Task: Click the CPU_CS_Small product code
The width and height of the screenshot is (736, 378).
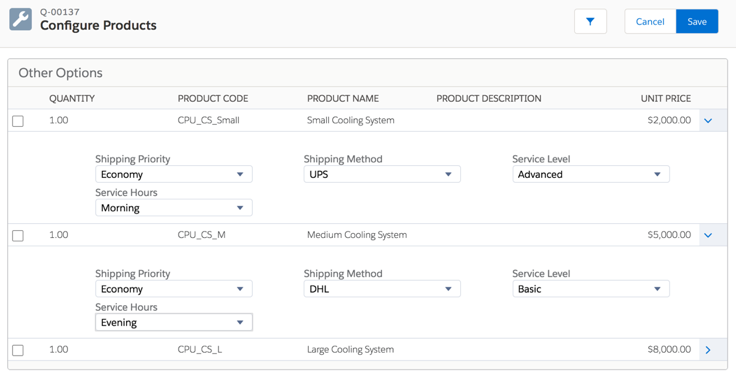Action: (x=208, y=120)
